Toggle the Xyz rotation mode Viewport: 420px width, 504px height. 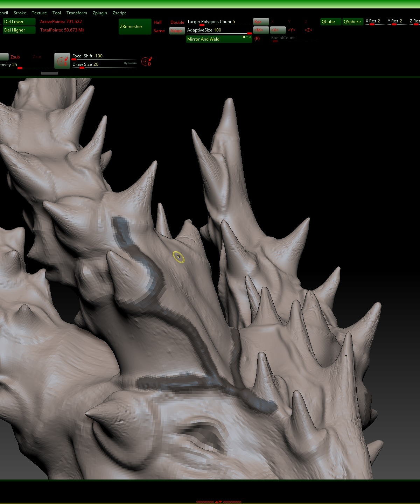coord(261,22)
